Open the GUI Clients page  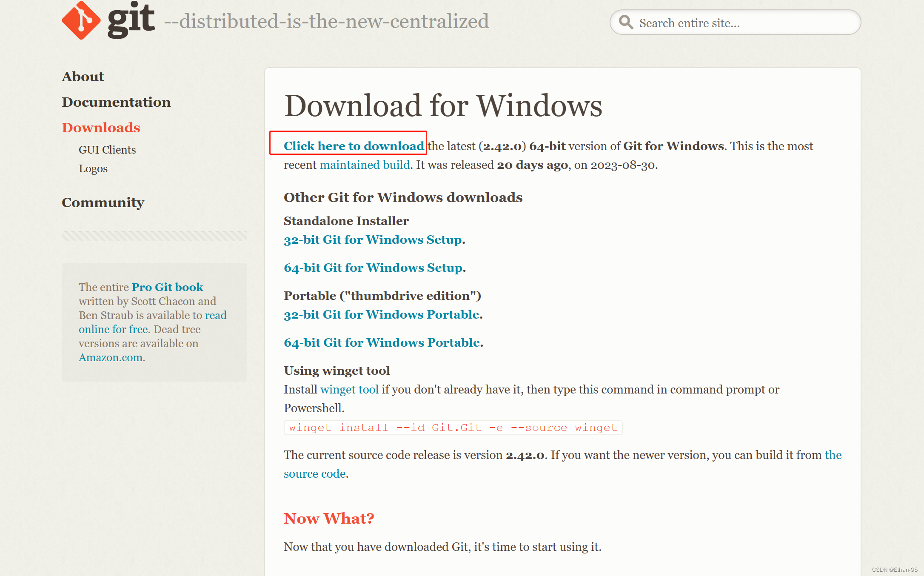[x=107, y=149]
